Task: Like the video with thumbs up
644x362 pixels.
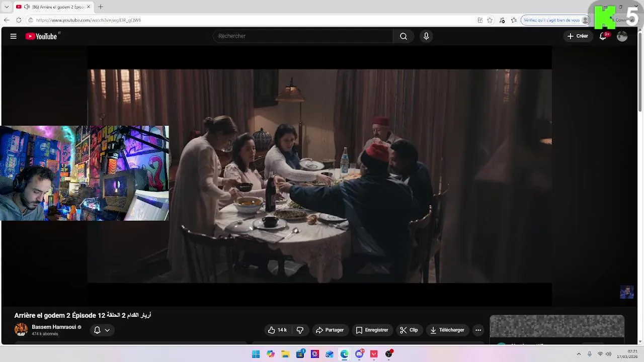Action: (277, 330)
